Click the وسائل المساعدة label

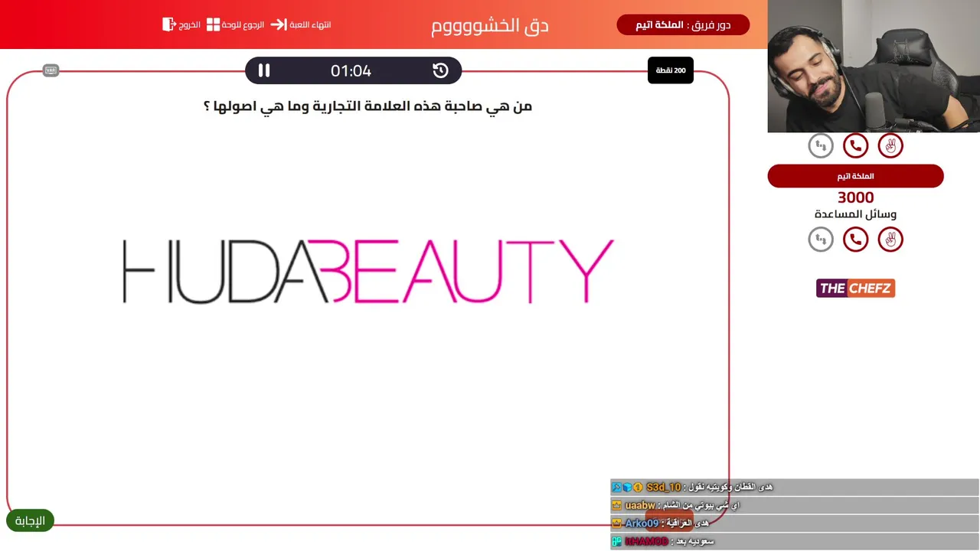pyautogui.click(x=855, y=214)
